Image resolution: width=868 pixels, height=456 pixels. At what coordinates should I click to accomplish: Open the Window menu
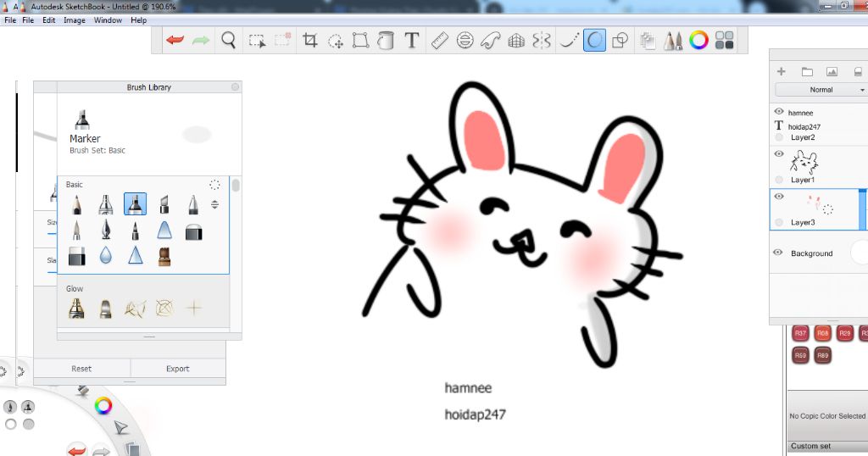click(x=108, y=20)
